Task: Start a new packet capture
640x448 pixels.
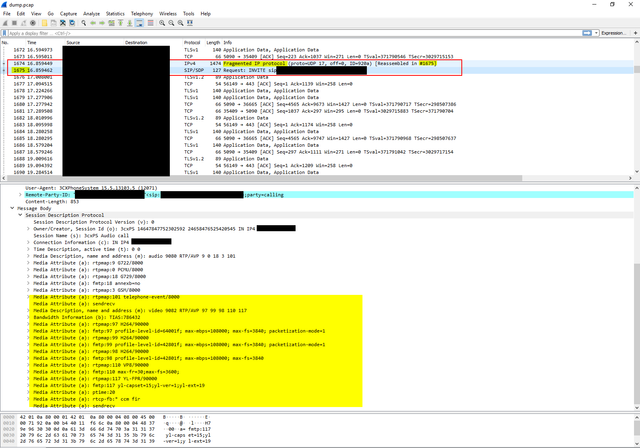Action: click(x=5, y=23)
